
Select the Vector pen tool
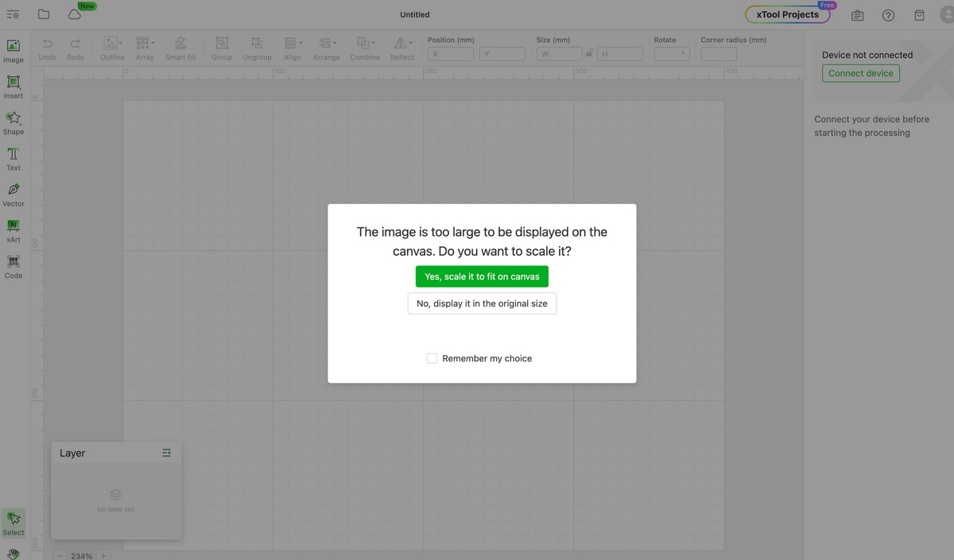click(14, 195)
